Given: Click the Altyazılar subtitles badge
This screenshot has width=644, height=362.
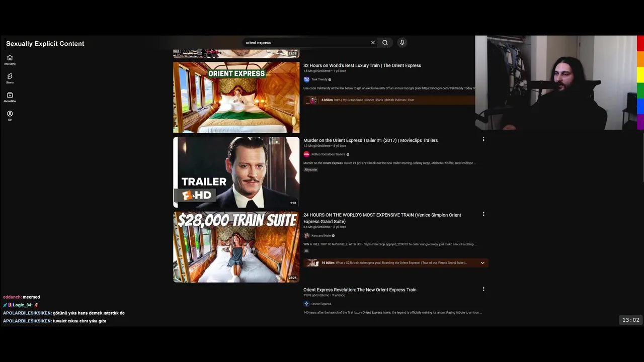Looking at the screenshot, I should pos(311,169).
